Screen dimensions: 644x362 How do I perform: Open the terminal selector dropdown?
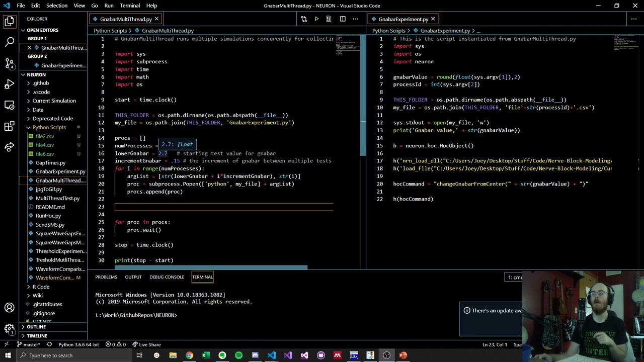pos(514,278)
